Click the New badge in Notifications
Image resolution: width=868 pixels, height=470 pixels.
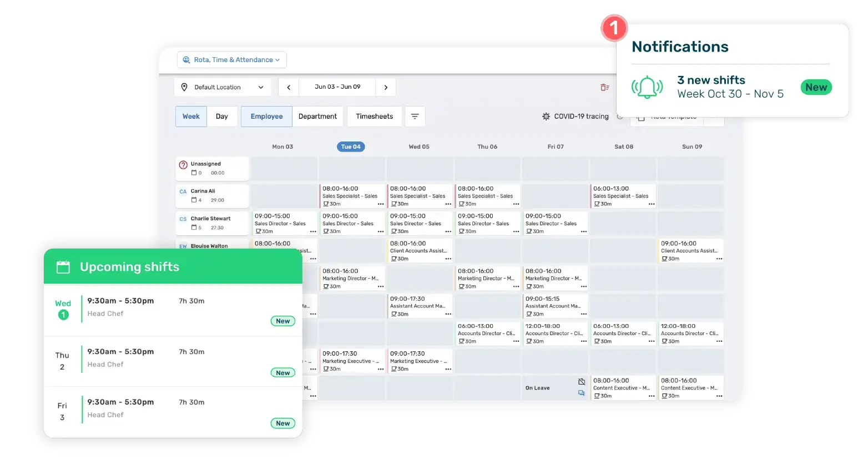[816, 87]
